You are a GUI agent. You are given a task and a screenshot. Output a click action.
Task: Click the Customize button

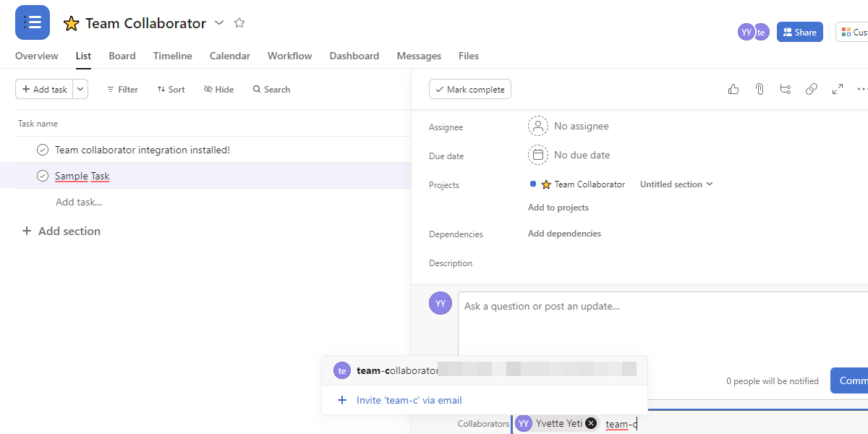[x=852, y=32]
